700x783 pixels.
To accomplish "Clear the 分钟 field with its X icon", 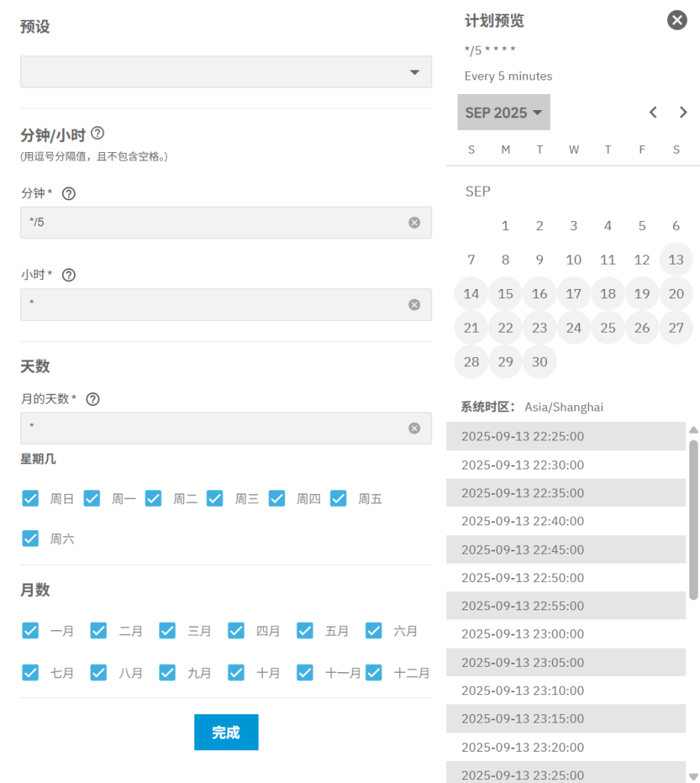I will click(x=414, y=223).
